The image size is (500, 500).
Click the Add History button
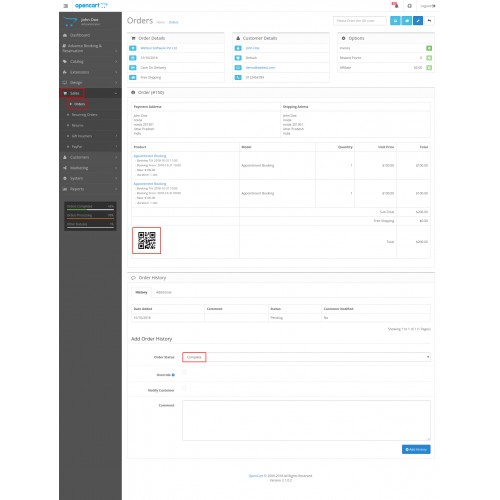[416, 449]
